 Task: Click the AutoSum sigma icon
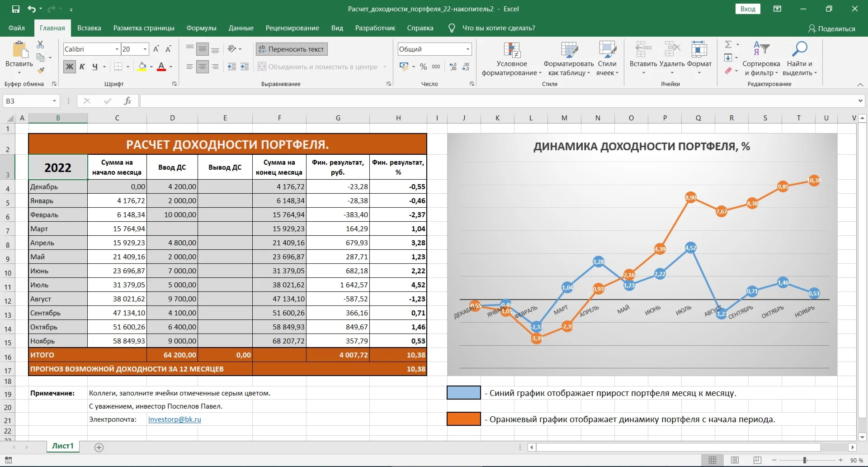point(728,44)
